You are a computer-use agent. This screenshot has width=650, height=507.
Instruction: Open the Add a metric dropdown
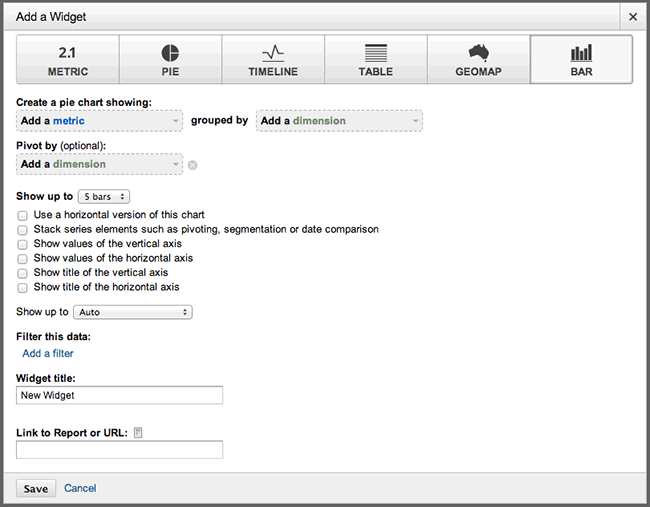[99, 121]
